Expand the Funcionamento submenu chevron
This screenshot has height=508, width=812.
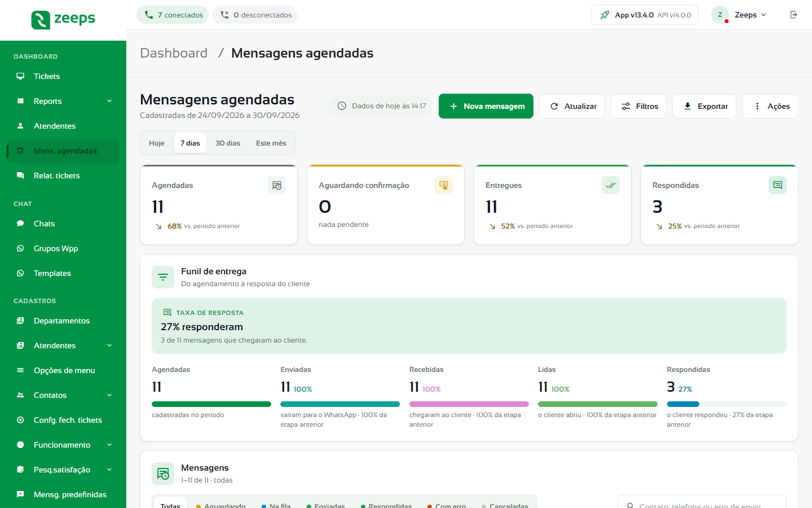109,445
